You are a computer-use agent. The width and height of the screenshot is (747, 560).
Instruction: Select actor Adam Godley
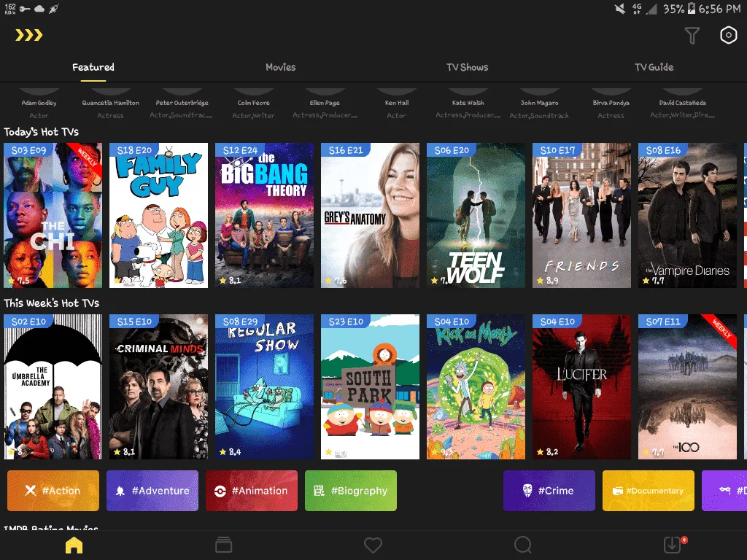39,104
